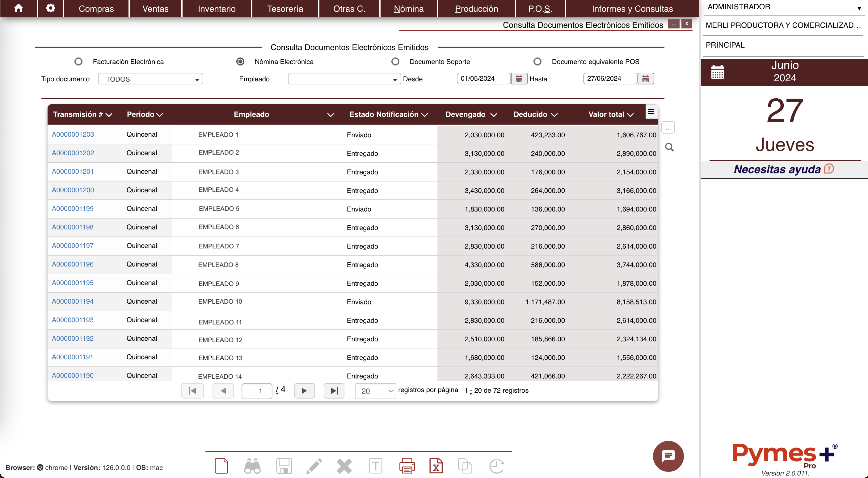Screen dimensions: 868x478
Task: Click the page number input field
Action: [257, 391]
